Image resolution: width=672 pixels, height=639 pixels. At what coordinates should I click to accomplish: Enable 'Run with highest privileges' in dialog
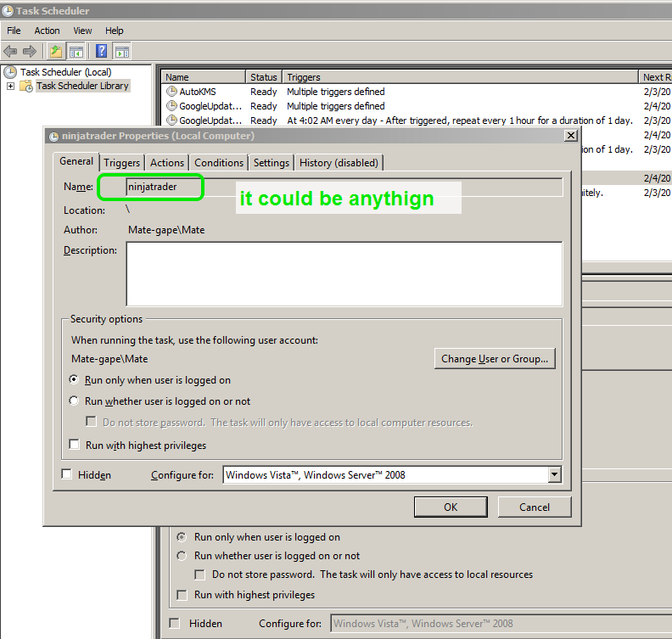coord(74,445)
